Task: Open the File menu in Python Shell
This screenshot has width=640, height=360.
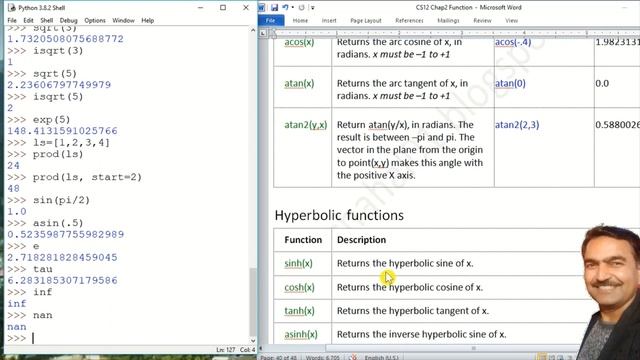Action: tap(12, 20)
